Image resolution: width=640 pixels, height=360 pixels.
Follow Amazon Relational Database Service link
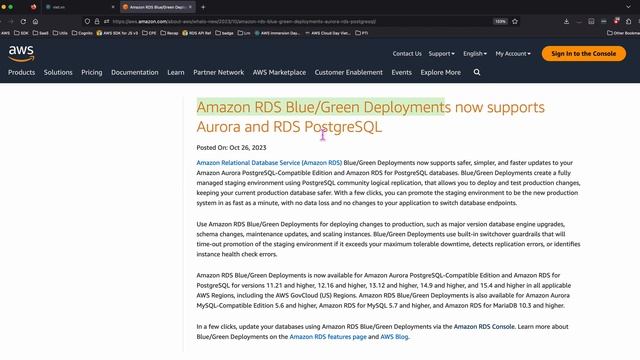pos(269,162)
